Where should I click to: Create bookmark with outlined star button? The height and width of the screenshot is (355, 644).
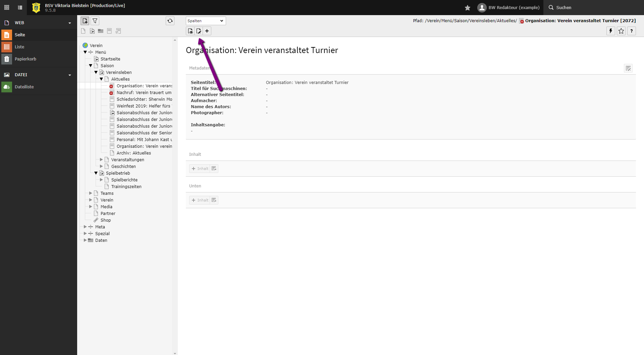coord(621,31)
